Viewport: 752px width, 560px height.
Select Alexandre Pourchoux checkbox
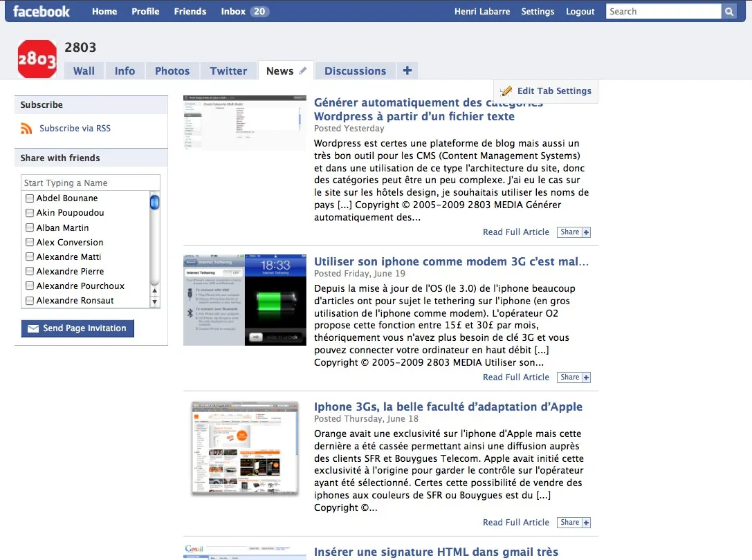pyautogui.click(x=30, y=286)
